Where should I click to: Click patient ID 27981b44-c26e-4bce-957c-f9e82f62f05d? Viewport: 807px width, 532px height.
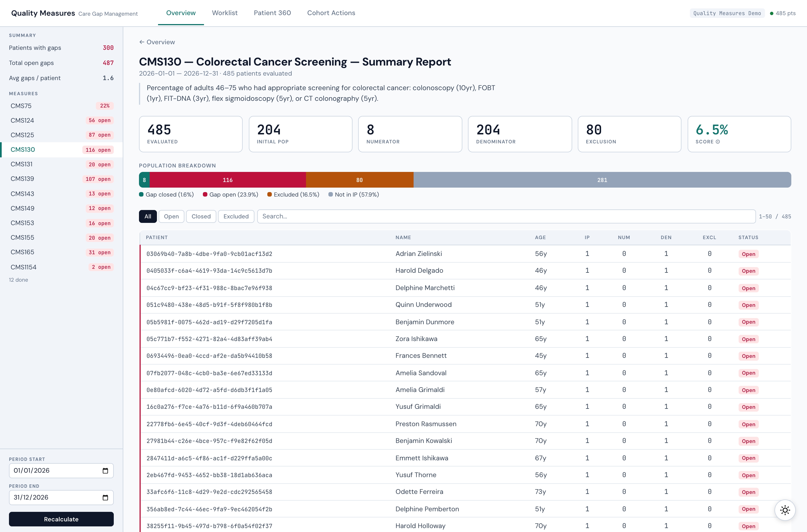(209, 441)
